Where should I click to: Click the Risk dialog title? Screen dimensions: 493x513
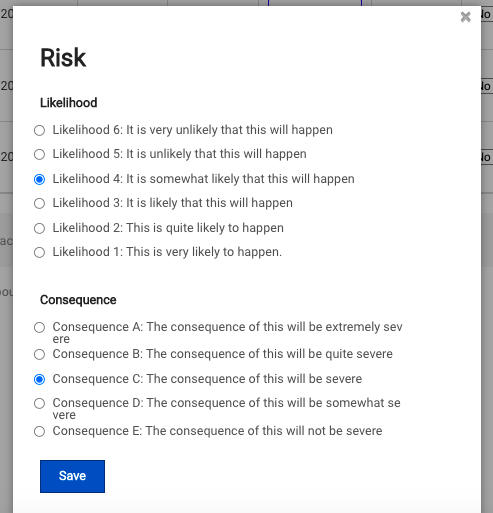point(63,58)
